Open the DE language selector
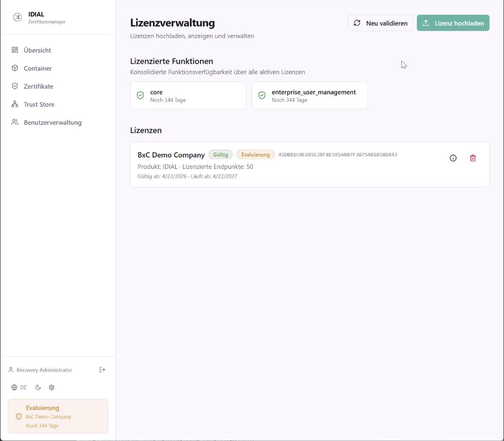 pyautogui.click(x=19, y=387)
